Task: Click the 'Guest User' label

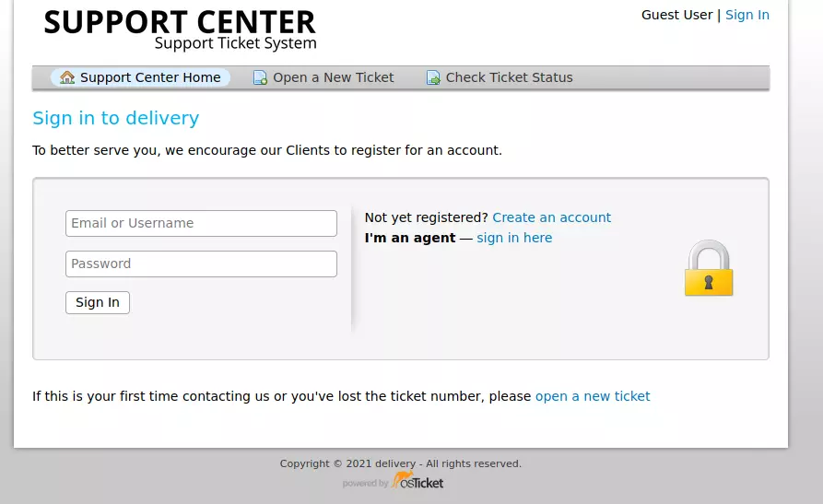Action: pos(676,15)
